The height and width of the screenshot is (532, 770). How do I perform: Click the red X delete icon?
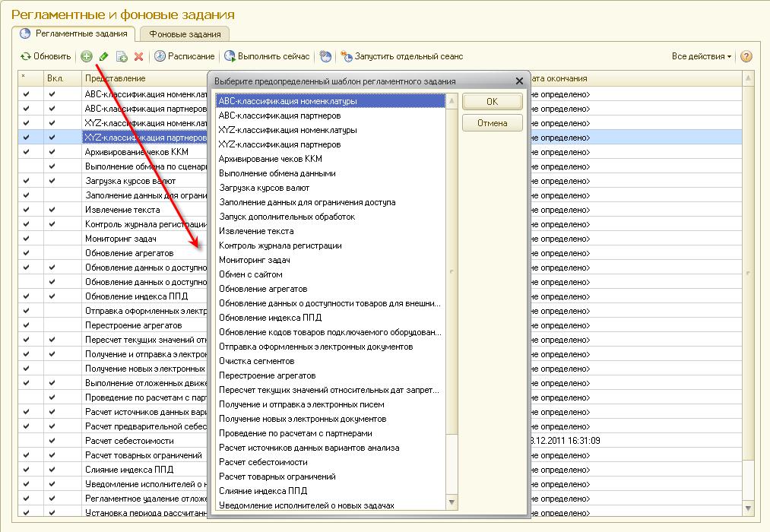[x=138, y=56]
